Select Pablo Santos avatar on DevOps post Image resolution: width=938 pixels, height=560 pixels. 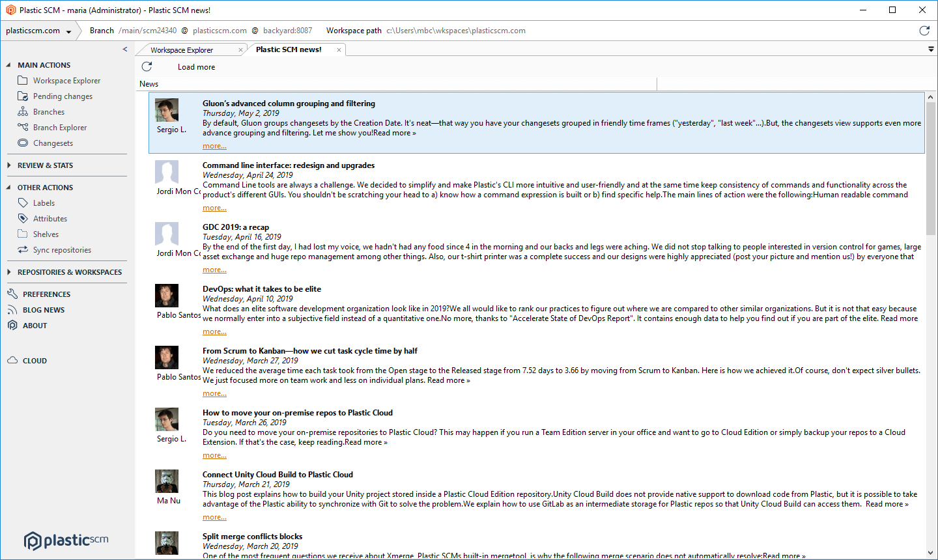(x=167, y=296)
